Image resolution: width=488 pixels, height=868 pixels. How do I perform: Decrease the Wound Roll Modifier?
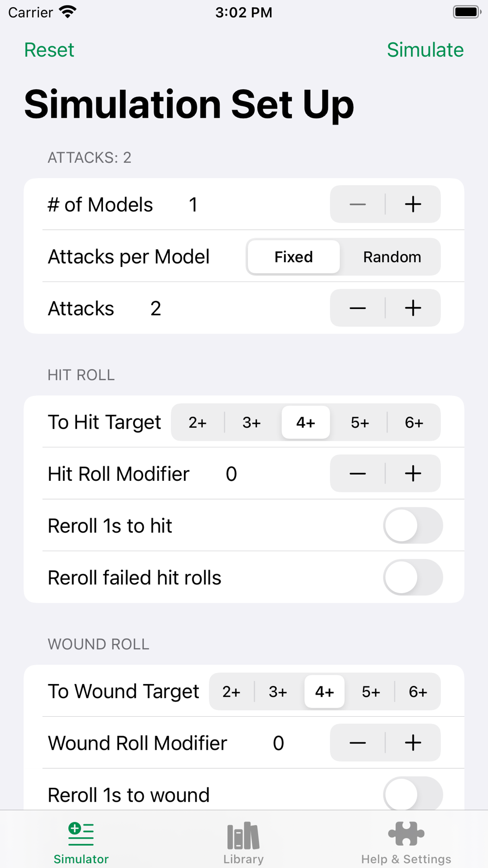pyautogui.click(x=358, y=743)
